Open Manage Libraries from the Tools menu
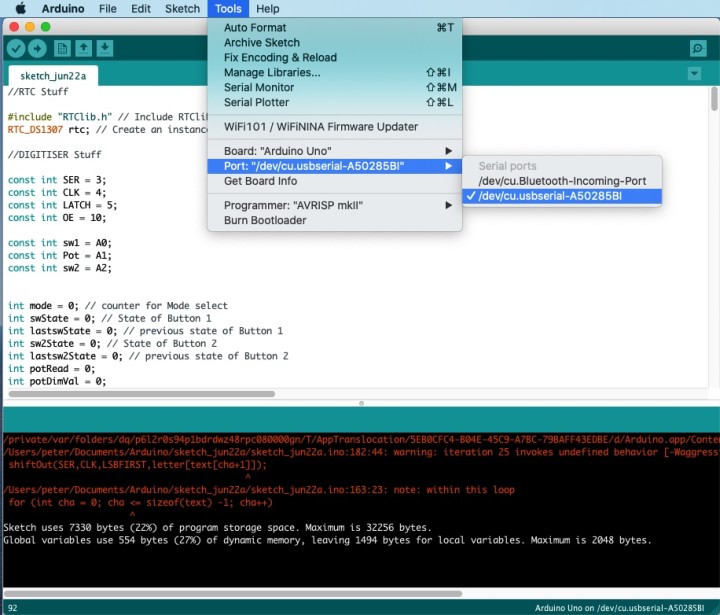The width and height of the screenshot is (720, 615). (272, 73)
